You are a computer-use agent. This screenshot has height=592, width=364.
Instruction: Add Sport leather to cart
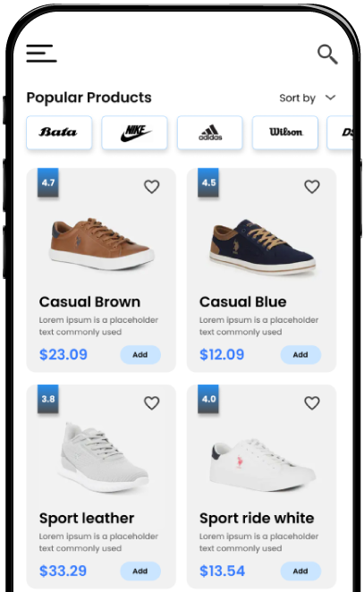pyautogui.click(x=140, y=571)
